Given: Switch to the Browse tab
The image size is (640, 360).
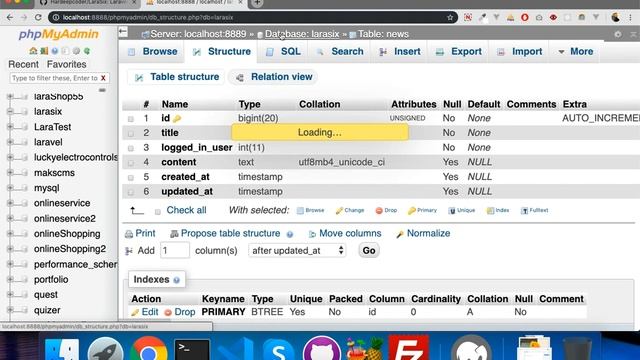Looking at the screenshot, I should pyautogui.click(x=153, y=51).
